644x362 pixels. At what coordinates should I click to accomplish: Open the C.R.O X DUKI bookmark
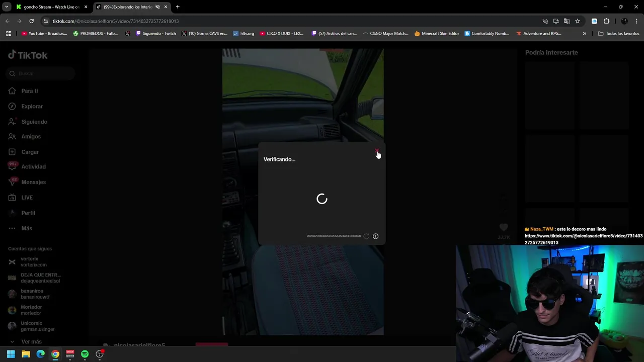[282, 34]
